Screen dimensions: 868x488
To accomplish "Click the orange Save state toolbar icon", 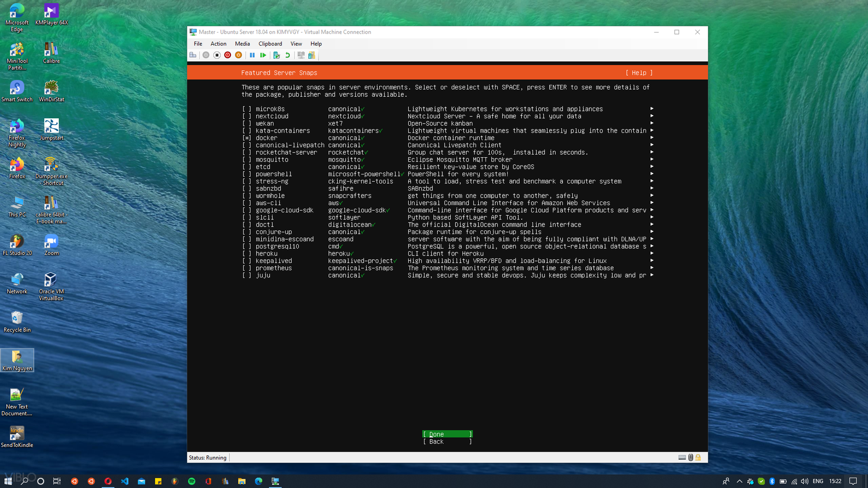I will [x=239, y=55].
